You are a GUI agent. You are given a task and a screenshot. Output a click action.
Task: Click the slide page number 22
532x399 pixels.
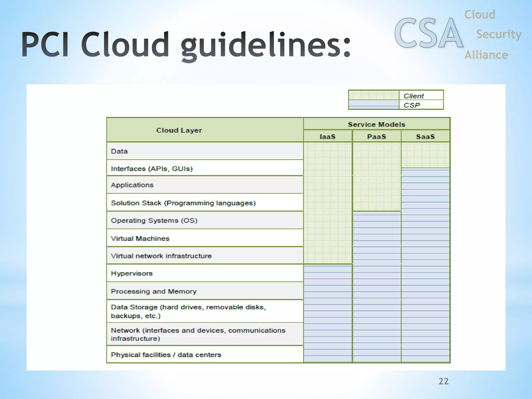pos(443,381)
